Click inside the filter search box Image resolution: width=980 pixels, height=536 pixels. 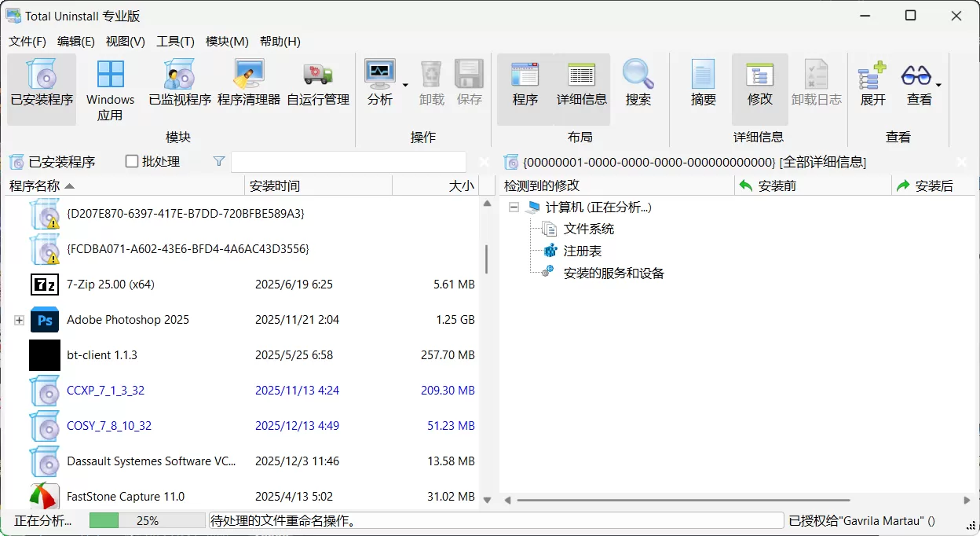[x=348, y=162]
